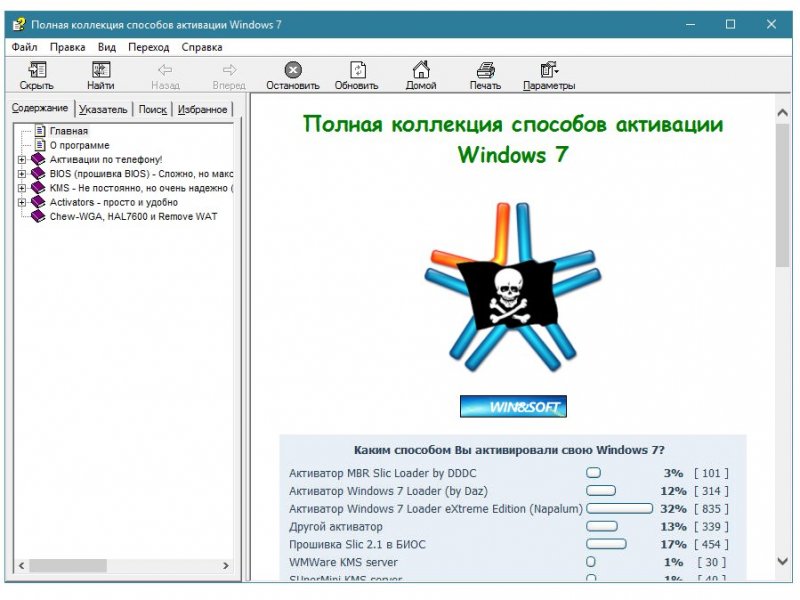Click the 32% poll result value

673,509
